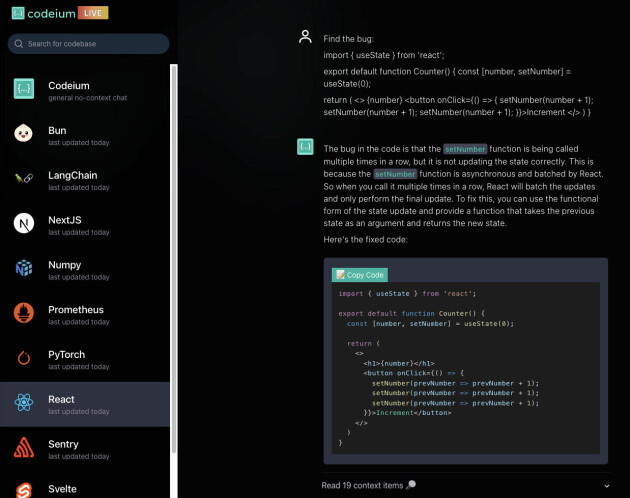Click the magnifier icon in search bar
630x498 pixels.
click(18, 44)
